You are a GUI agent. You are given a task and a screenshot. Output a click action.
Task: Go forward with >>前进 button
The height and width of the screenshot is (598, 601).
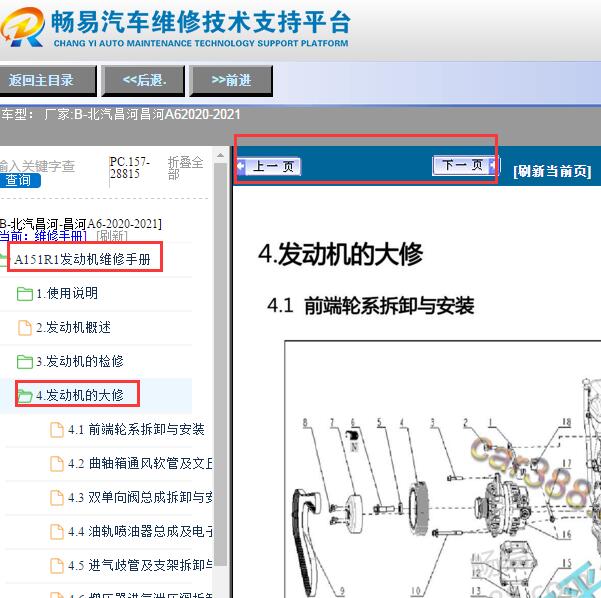point(231,80)
